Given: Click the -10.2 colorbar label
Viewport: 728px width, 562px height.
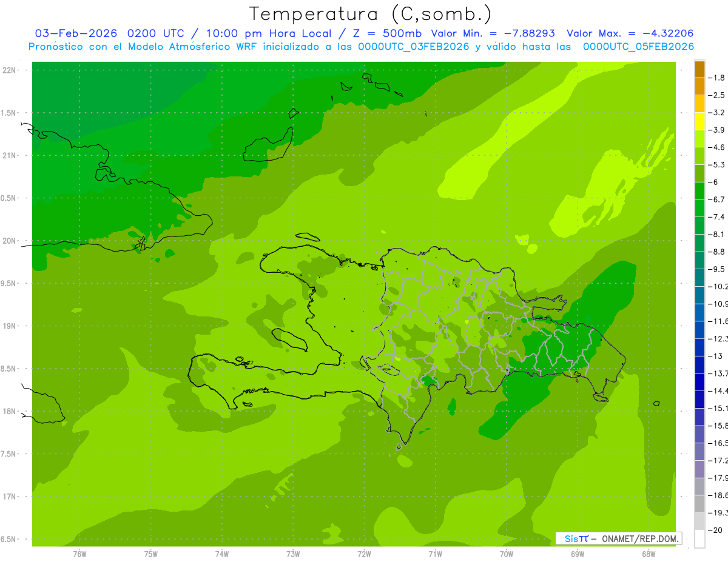Looking at the screenshot, I should 718,287.
